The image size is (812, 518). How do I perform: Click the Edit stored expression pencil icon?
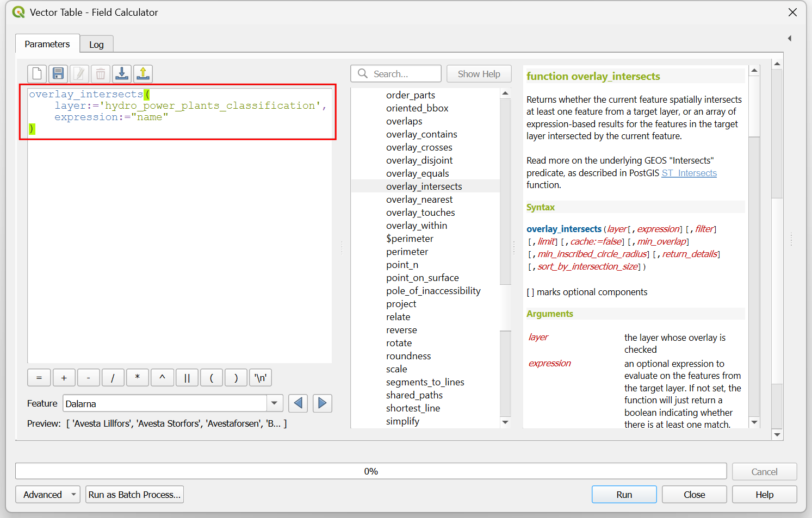[x=79, y=73]
